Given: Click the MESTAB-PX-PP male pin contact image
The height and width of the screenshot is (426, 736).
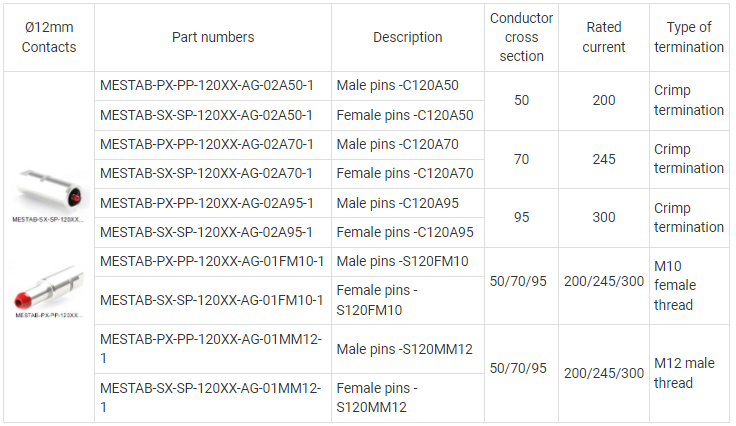Looking at the screenshot, I should pos(49,285).
